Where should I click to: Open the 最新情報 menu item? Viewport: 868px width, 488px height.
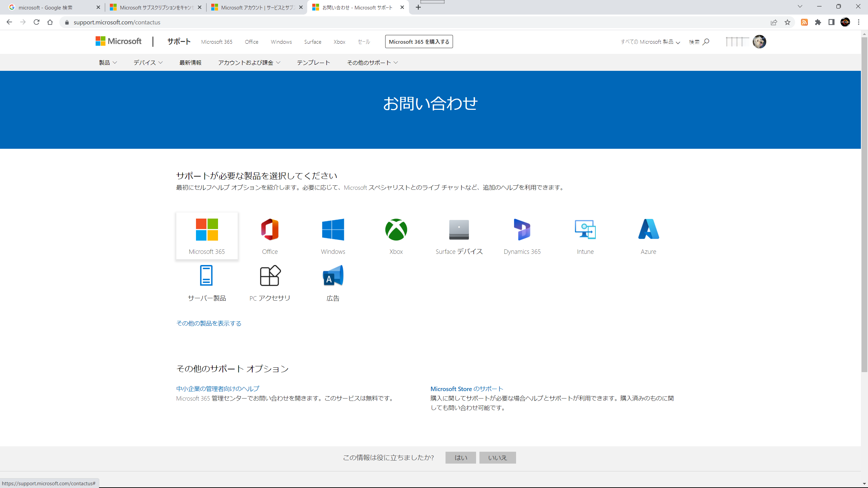(190, 62)
